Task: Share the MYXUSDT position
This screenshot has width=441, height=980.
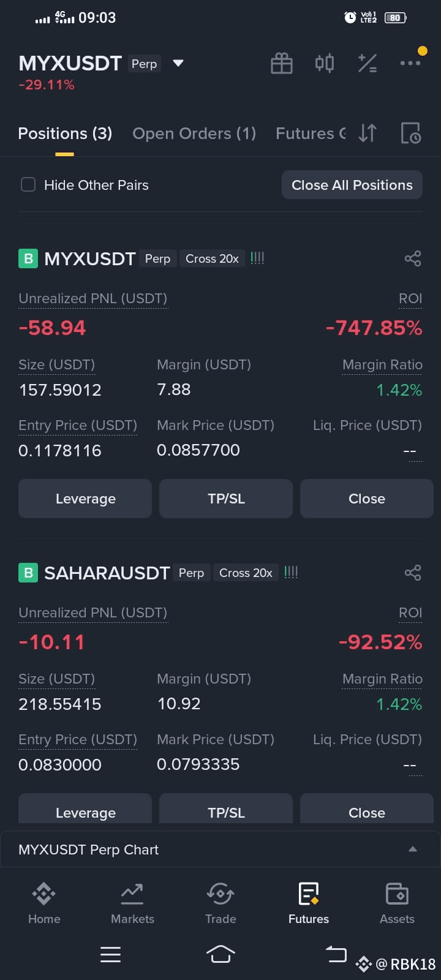Action: click(413, 258)
